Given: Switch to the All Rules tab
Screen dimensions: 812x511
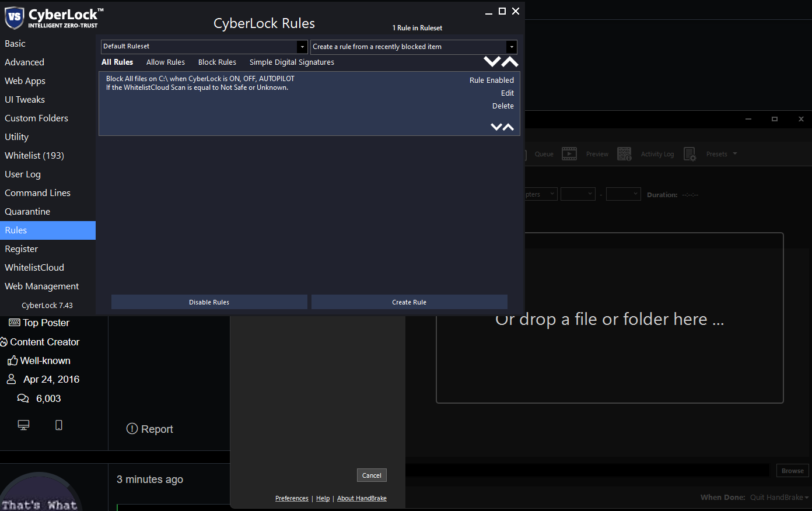Looking at the screenshot, I should (117, 62).
